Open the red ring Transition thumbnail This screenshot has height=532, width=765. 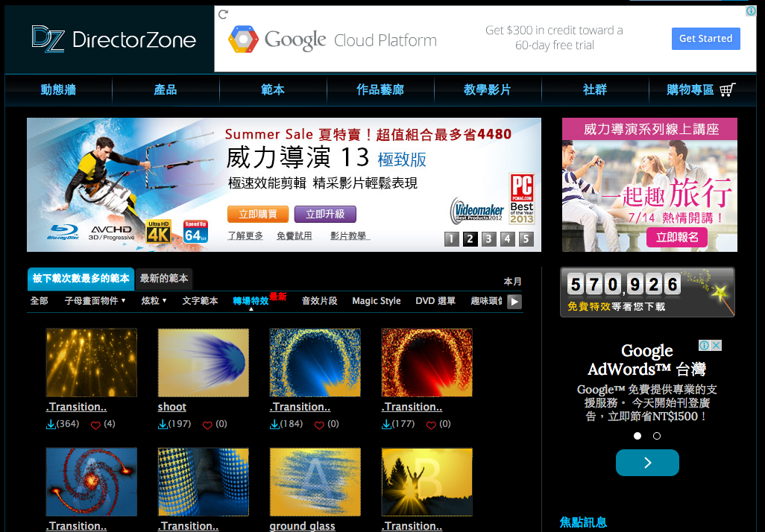[x=427, y=362]
